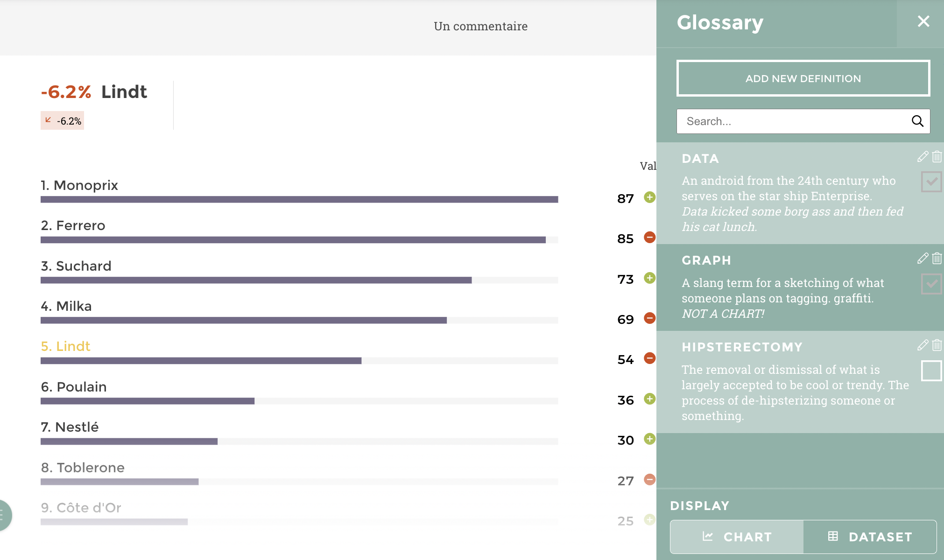Select the Lindt bar in the ranking
This screenshot has width=944, height=560.
(x=201, y=360)
